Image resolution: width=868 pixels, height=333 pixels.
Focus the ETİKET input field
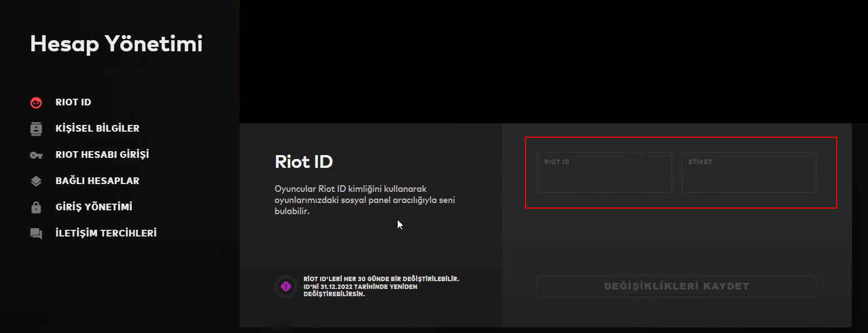(x=749, y=172)
